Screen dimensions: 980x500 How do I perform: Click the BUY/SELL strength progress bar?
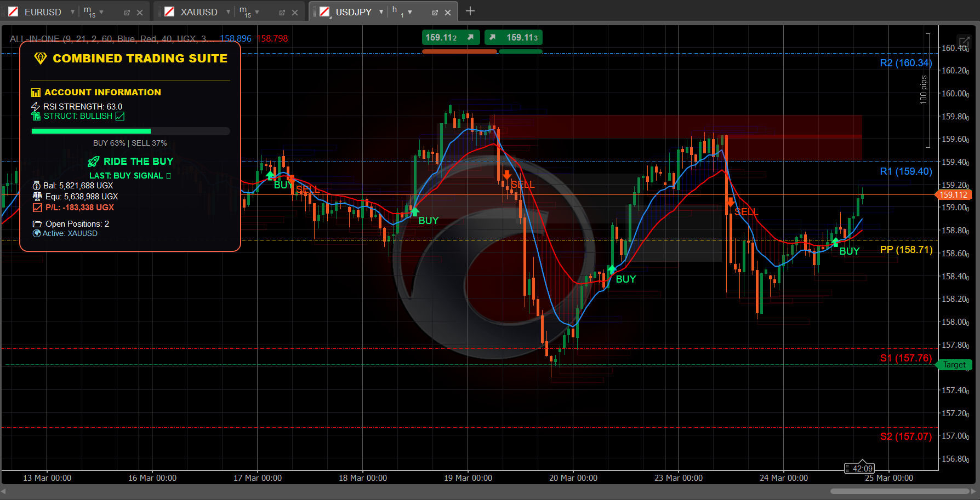coord(130,131)
